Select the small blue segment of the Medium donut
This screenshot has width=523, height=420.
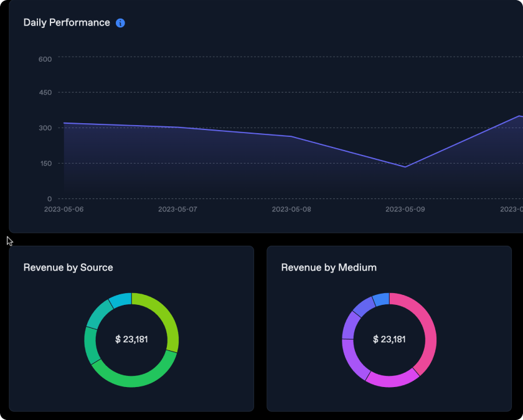coord(381,299)
